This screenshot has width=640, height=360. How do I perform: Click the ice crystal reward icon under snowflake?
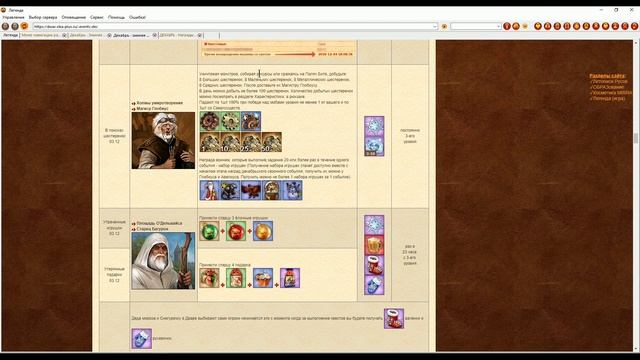[x=374, y=147]
